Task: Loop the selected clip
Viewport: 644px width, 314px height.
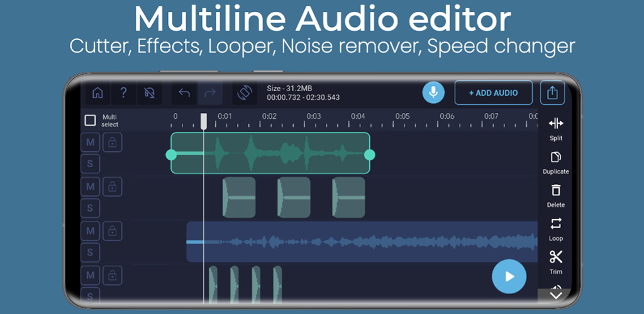Action: [x=556, y=230]
